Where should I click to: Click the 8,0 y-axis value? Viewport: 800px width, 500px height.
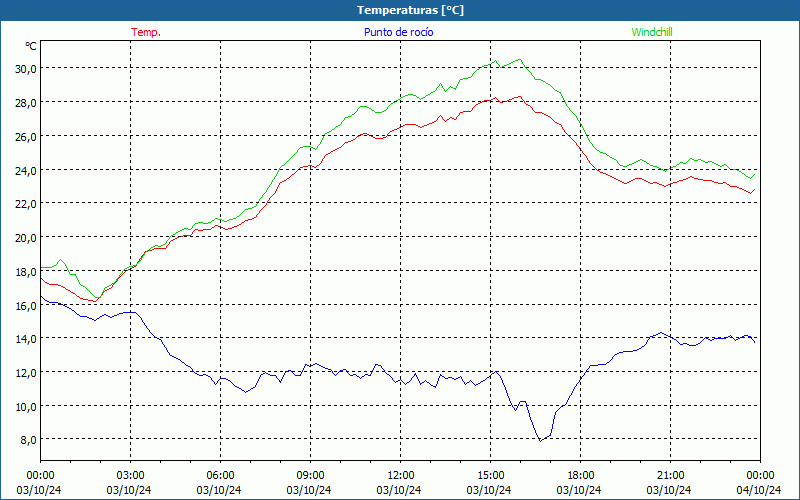(28, 440)
